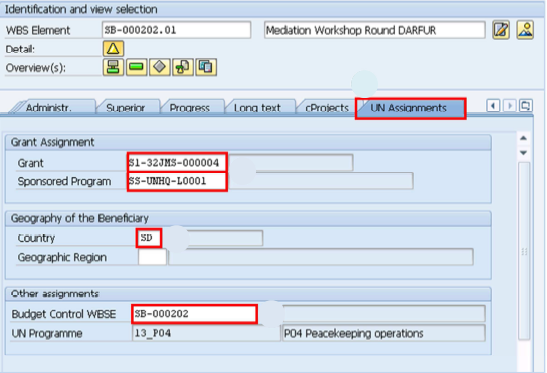Click the empty Geographic Region field

click(x=152, y=258)
